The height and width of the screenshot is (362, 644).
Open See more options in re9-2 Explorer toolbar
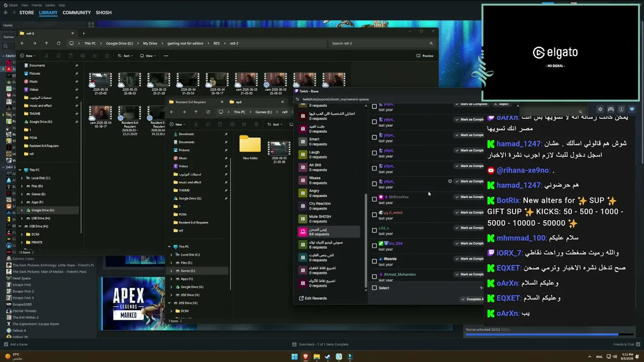coord(166,56)
